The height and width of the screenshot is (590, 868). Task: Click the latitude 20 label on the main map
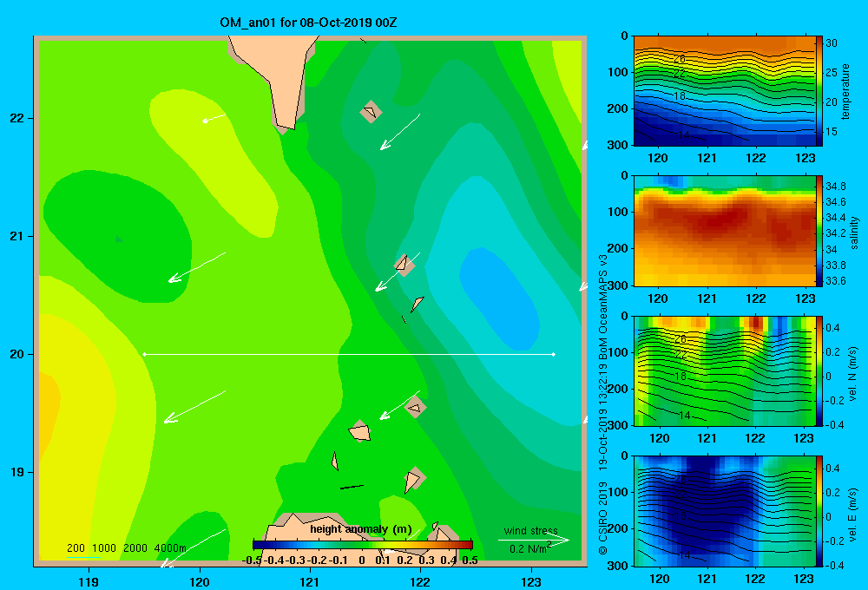(17, 354)
